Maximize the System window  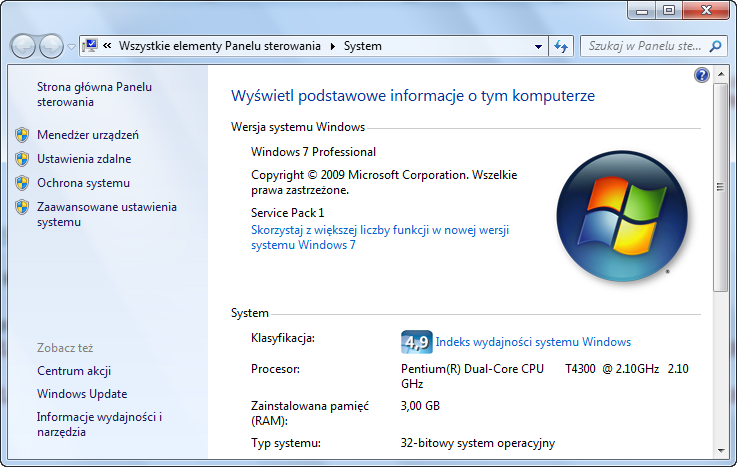(x=668, y=10)
